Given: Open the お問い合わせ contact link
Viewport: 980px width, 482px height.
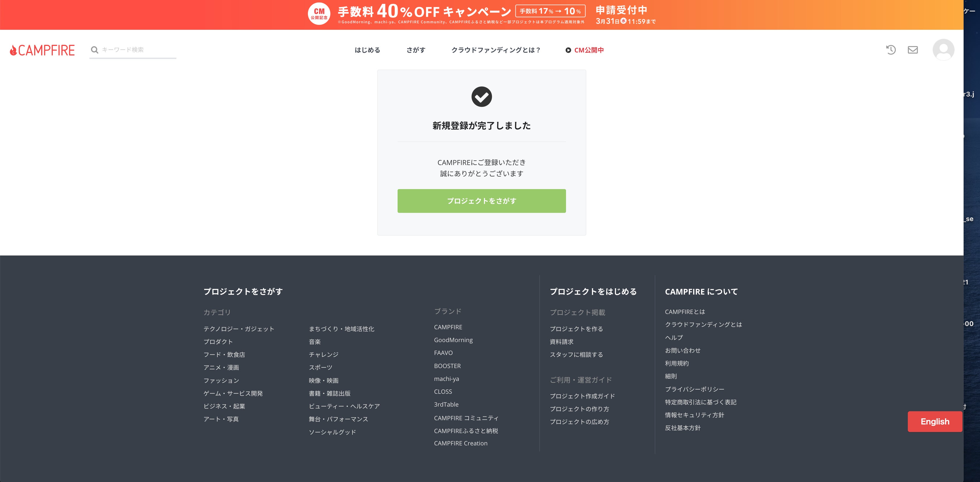Looking at the screenshot, I should (682, 351).
